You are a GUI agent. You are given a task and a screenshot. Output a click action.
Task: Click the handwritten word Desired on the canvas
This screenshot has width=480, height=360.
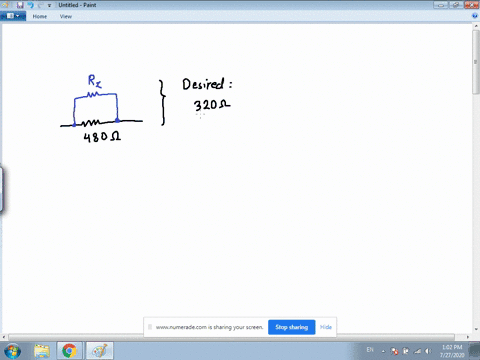click(x=203, y=84)
